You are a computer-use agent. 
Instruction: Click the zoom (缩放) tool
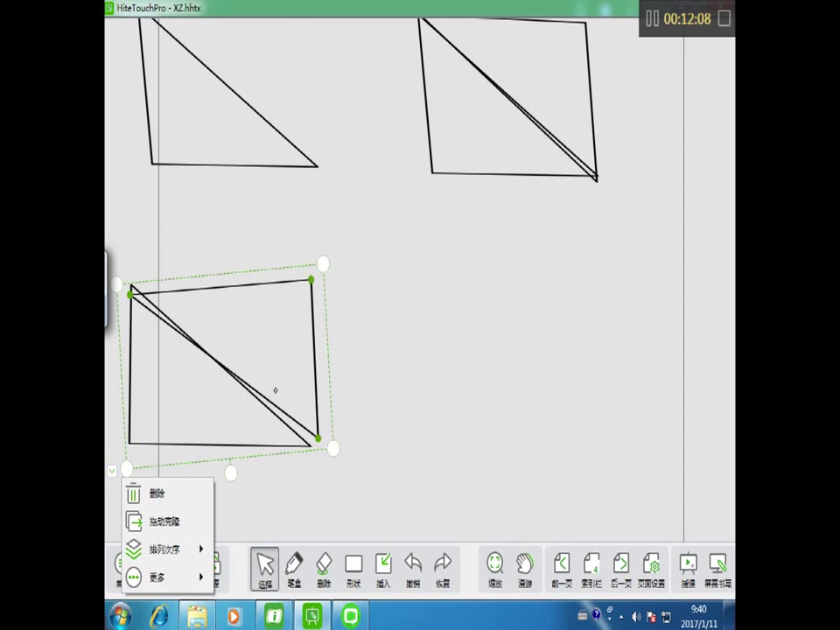[x=495, y=567]
